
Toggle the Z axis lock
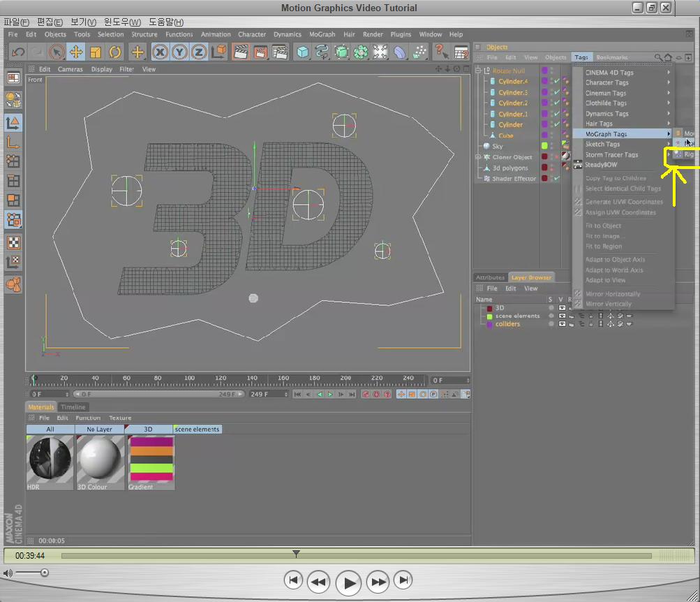coord(199,52)
